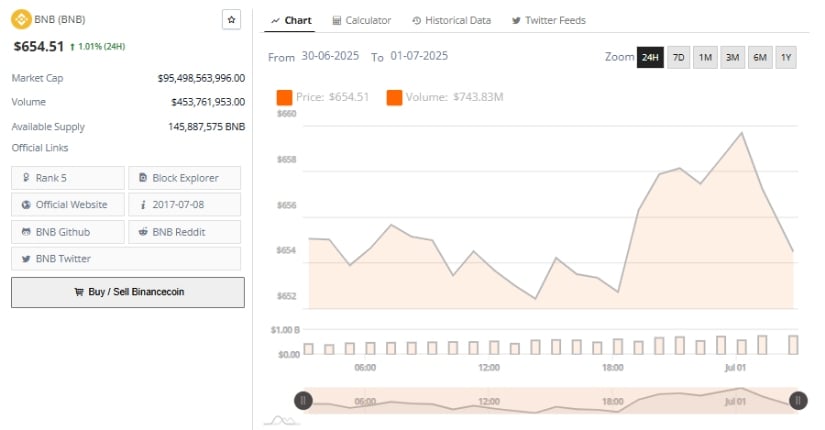
Task: Click the green up arrow next to 1.01%
Action: [x=73, y=47]
